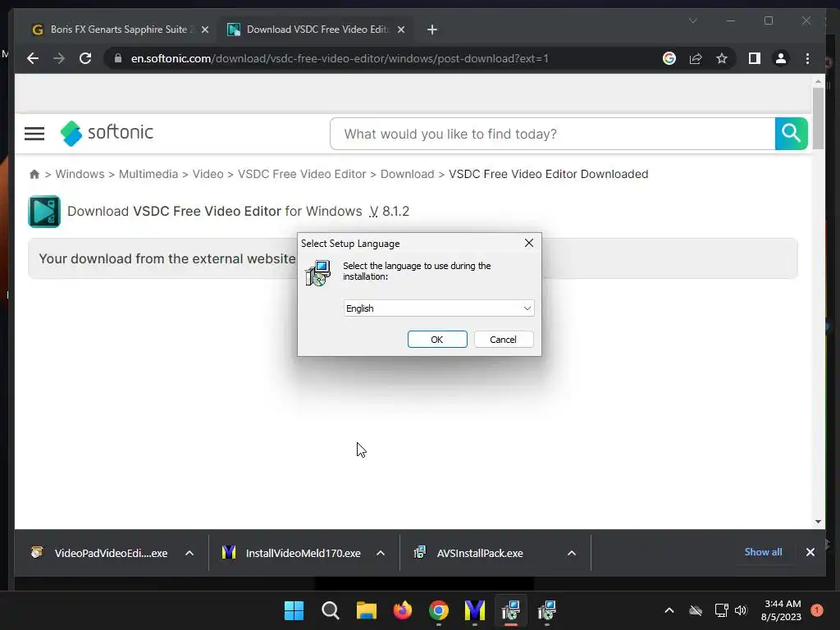The height and width of the screenshot is (630, 840).
Task: Open the volume control in the tray
Action: pos(741,610)
